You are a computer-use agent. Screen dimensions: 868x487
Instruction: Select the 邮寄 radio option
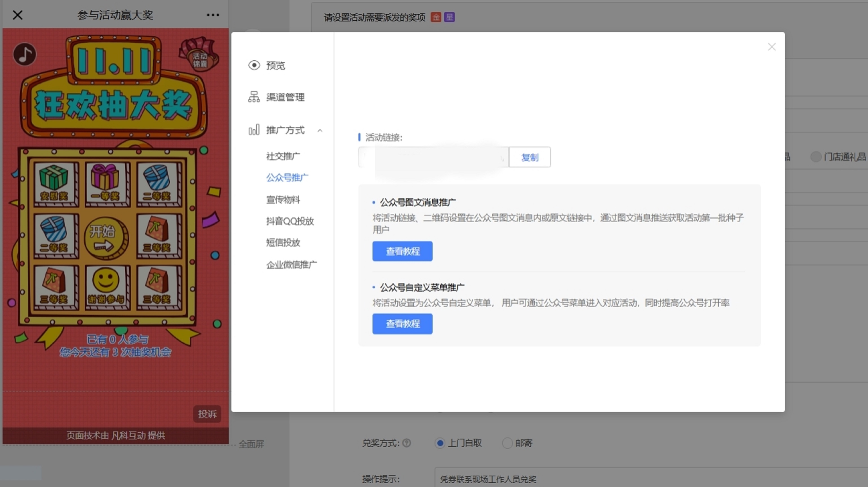pyautogui.click(x=507, y=443)
